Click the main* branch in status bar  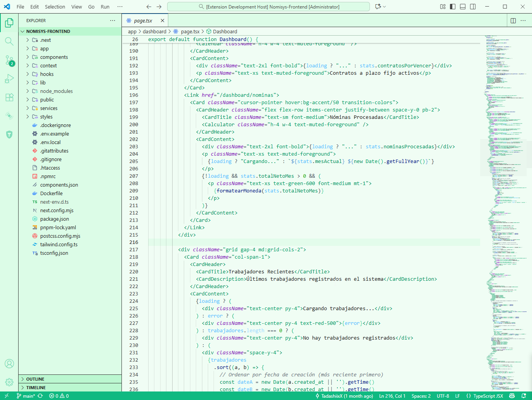tap(26, 396)
